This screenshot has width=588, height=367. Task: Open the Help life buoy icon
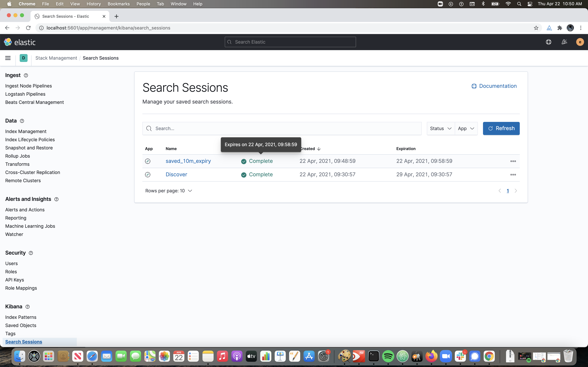tap(549, 42)
